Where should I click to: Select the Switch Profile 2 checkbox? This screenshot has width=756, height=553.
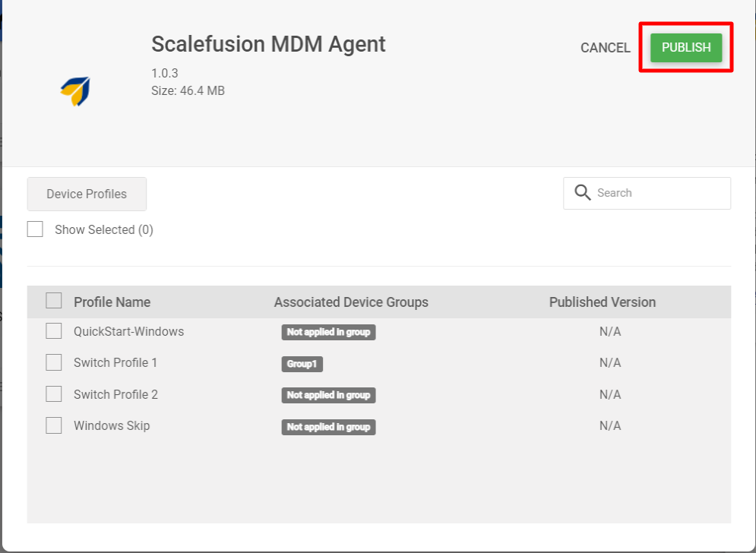pos(53,394)
